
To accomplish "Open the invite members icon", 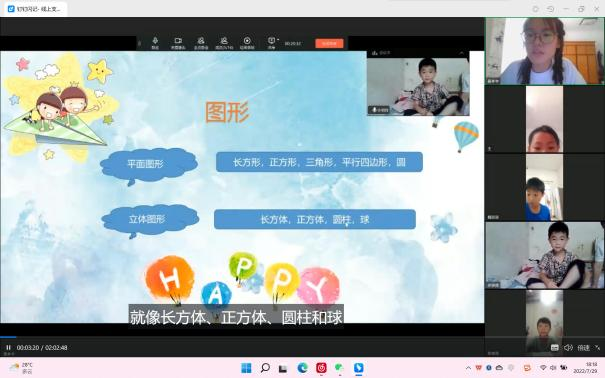I will click(201, 42).
